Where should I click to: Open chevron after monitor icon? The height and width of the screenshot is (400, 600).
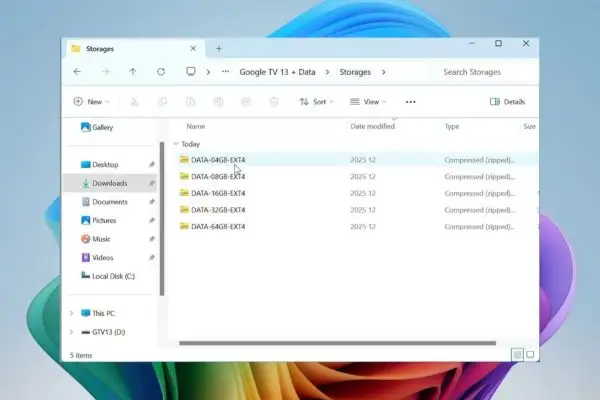[x=208, y=72]
